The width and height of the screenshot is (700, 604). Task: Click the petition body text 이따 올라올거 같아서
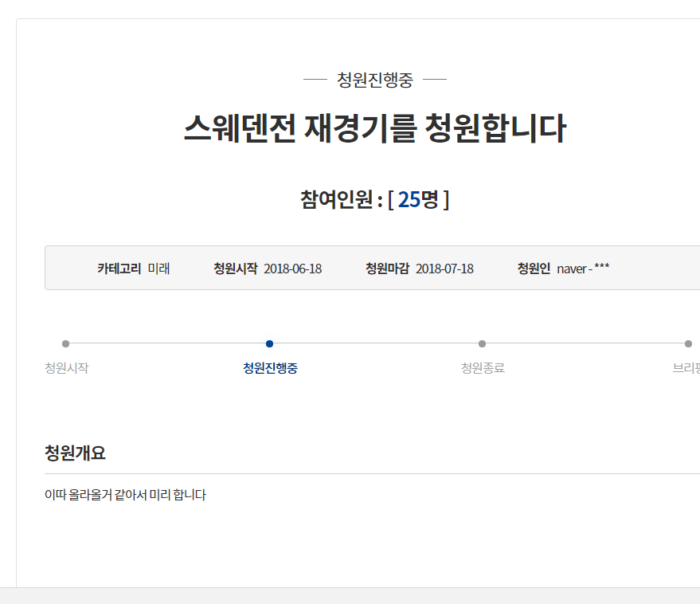pos(125,495)
